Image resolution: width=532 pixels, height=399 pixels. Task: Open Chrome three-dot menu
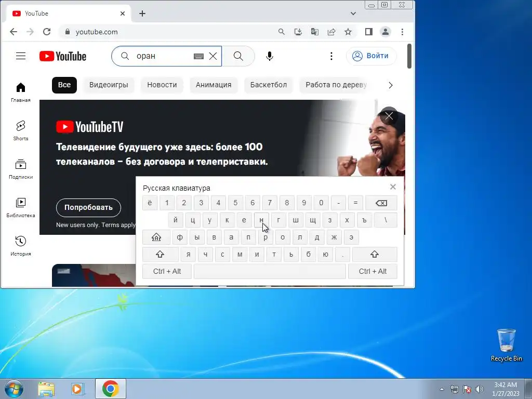click(x=403, y=32)
